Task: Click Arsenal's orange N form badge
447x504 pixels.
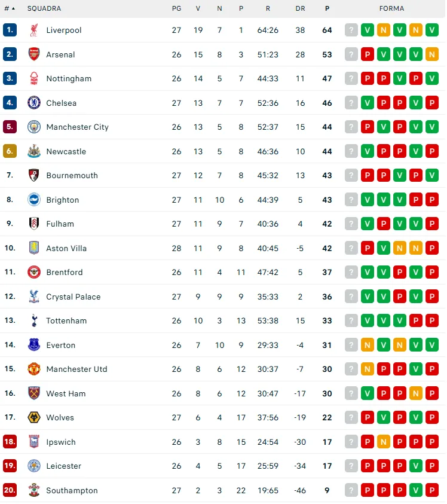Action: (432, 54)
